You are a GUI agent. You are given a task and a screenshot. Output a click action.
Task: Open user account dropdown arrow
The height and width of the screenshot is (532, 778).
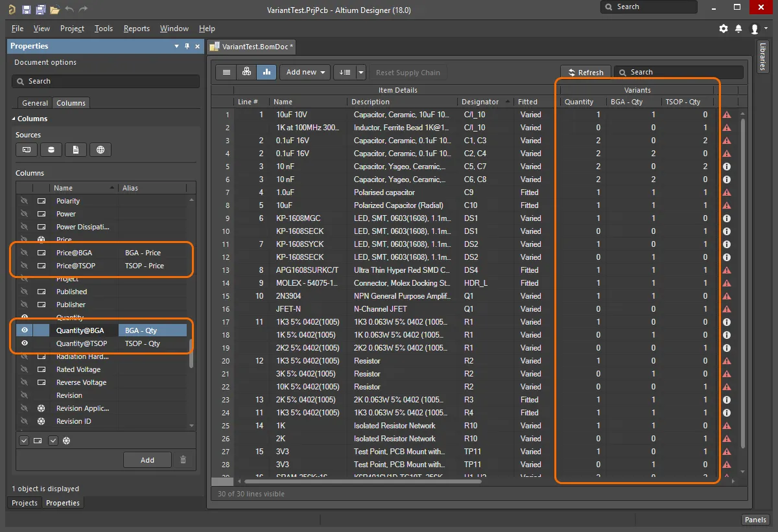point(766,29)
